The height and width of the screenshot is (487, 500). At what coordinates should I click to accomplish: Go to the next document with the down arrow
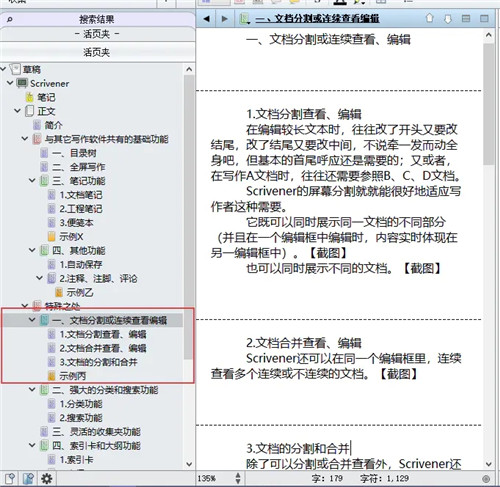448,19
